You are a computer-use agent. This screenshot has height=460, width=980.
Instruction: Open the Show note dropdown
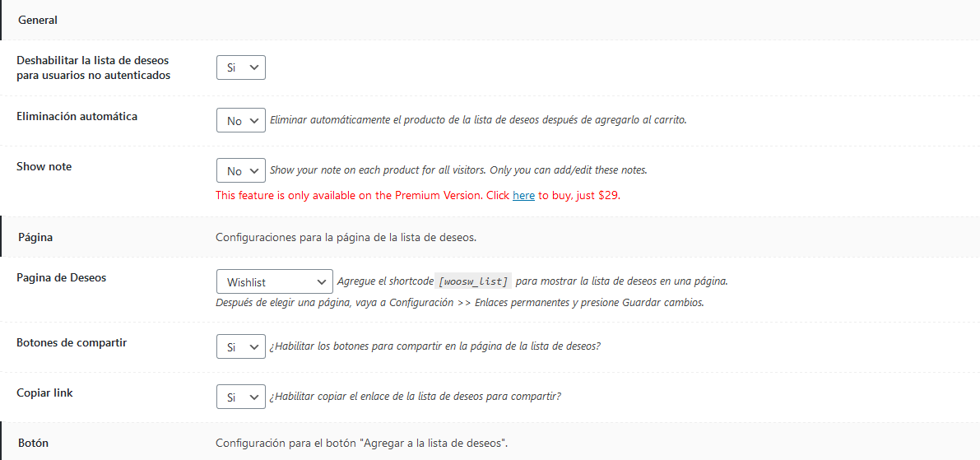pyautogui.click(x=240, y=171)
